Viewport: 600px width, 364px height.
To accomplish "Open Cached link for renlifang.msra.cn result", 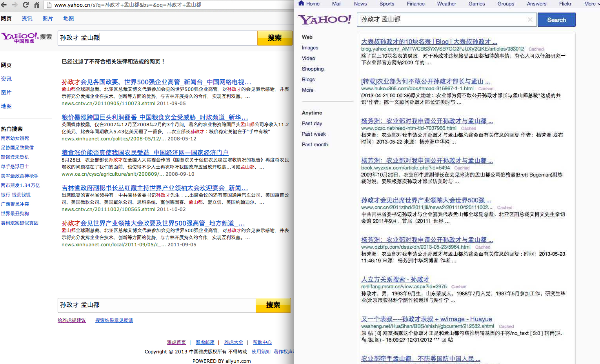I will (459, 287).
